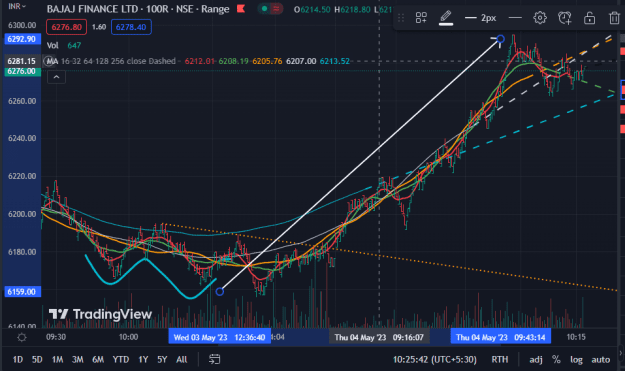
Task: Click the 10:25:42 (UTC+5:30) timezone clock
Action: point(434,359)
